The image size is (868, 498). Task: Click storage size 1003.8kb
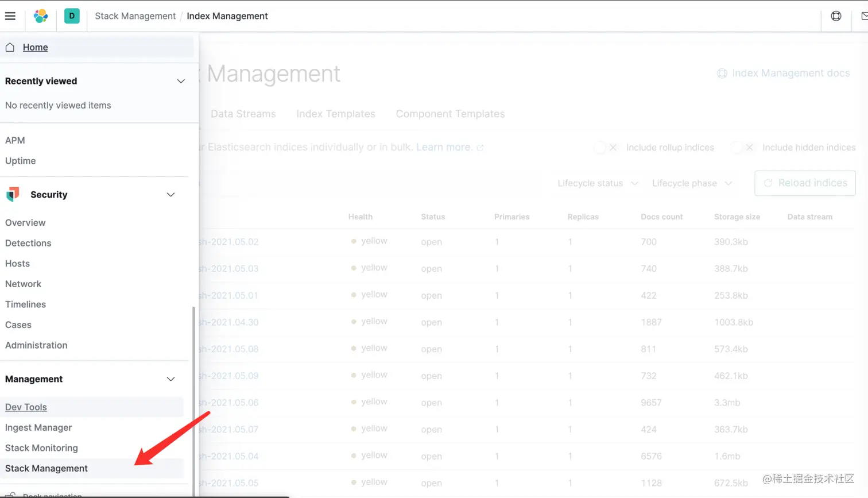734,322
